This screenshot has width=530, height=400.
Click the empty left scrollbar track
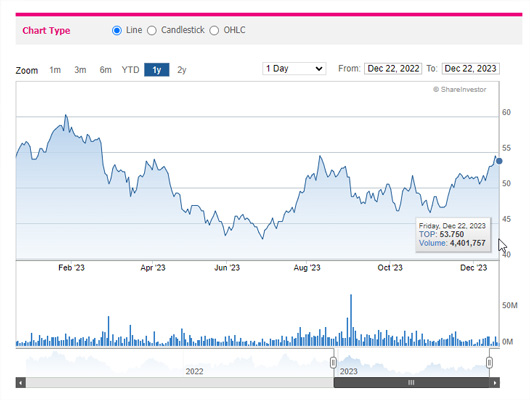[x=180, y=383]
